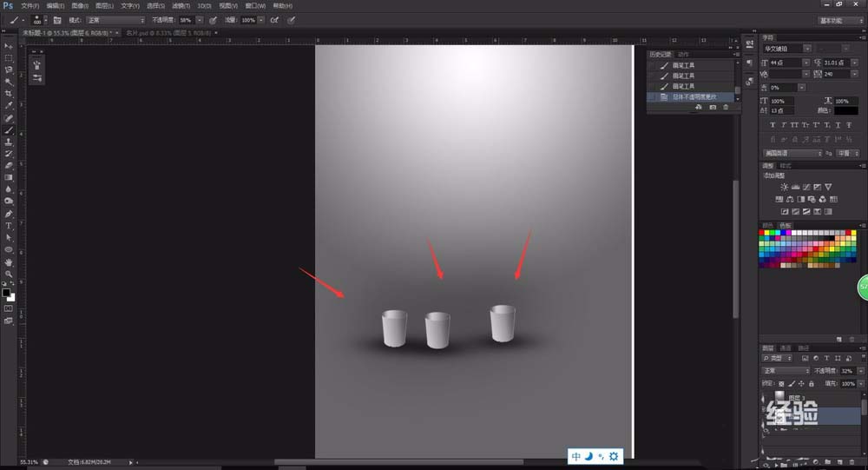Viewport: 868px width, 470px height.
Task: Click the 44点 font size input field
Action: (x=785, y=63)
